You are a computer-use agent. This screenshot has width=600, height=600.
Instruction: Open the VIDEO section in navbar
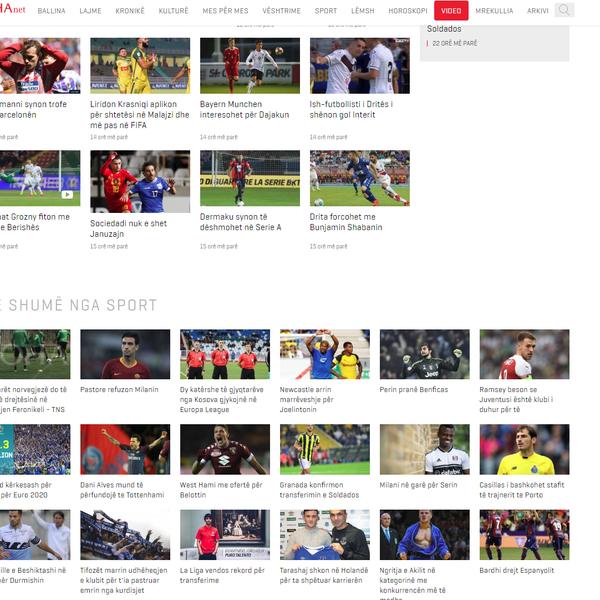(451, 10)
